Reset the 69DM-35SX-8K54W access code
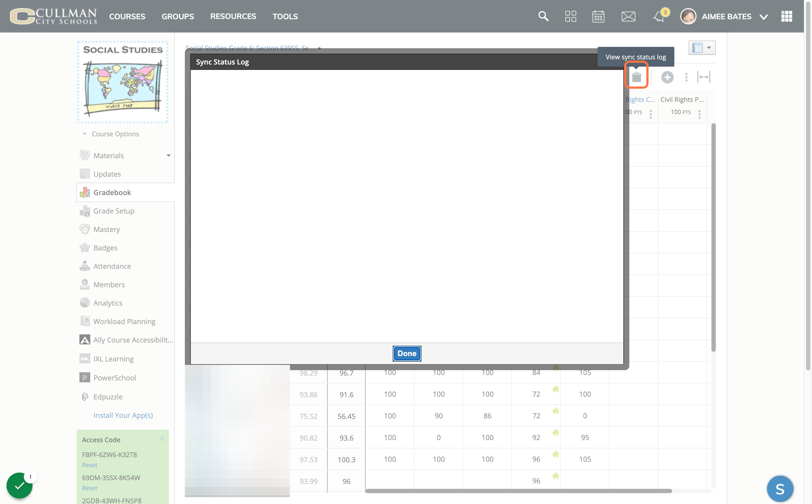Viewport: 812px width, 504px height. [90, 488]
